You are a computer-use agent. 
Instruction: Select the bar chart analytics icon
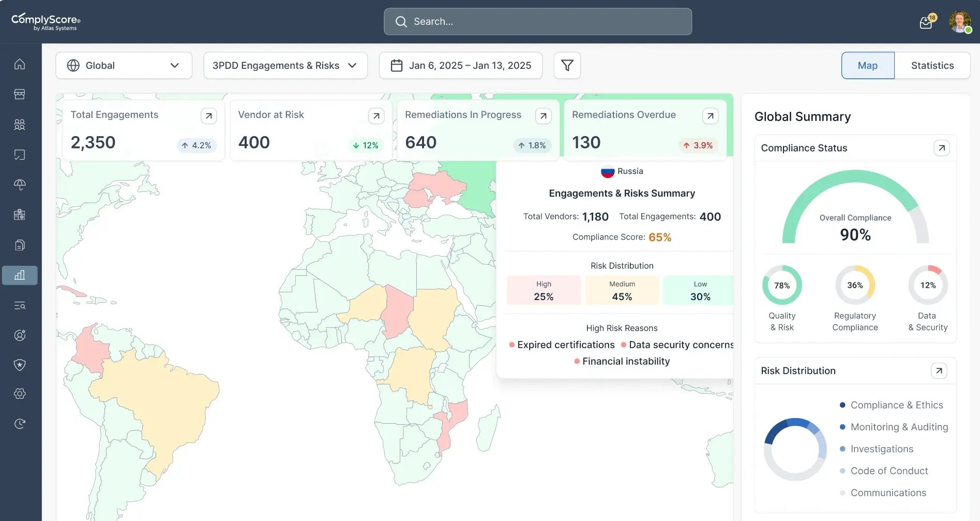pos(20,275)
